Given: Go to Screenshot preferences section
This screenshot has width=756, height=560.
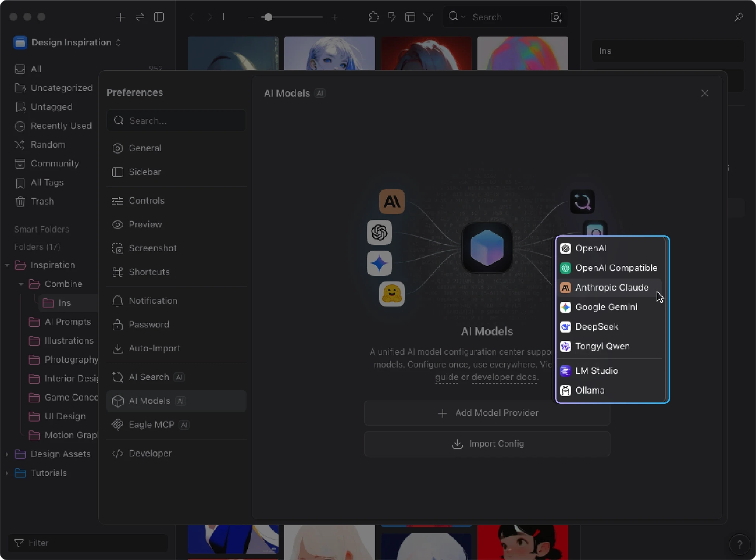Looking at the screenshot, I should click(x=152, y=248).
